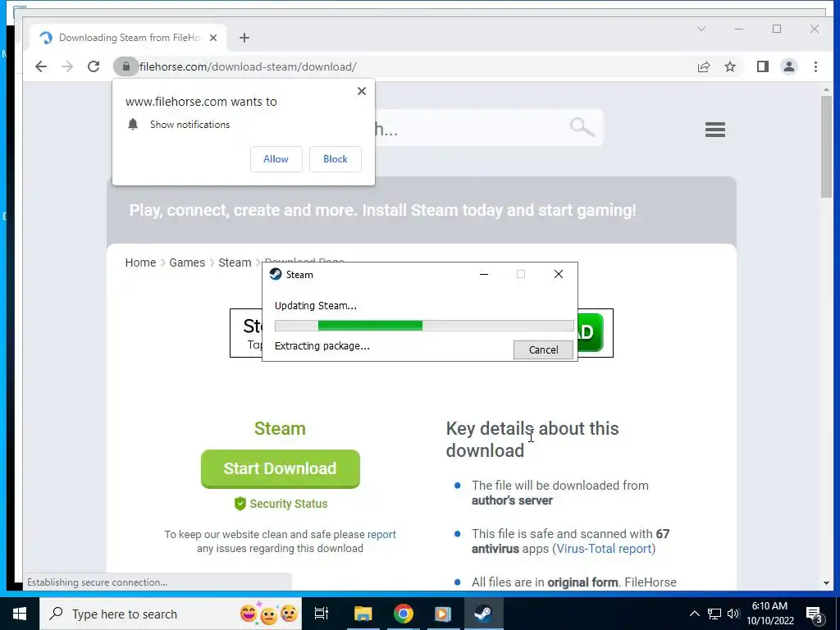This screenshot has width=840, height=630.
Task: Open Chrome three-dot menu
Action: point(815,66)
